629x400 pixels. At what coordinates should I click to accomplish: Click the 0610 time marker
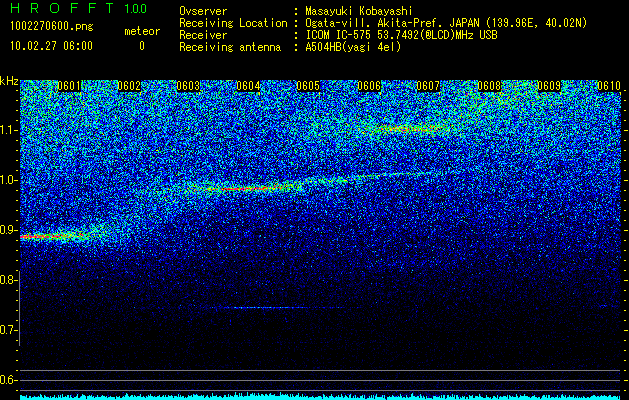tap(609, 86)
